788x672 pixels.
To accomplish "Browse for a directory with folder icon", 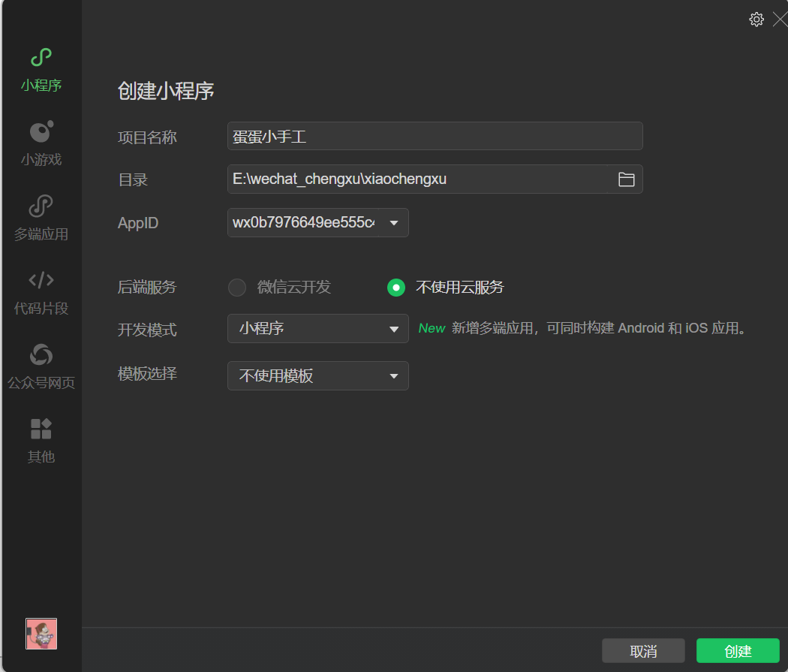I will [626, 179].
